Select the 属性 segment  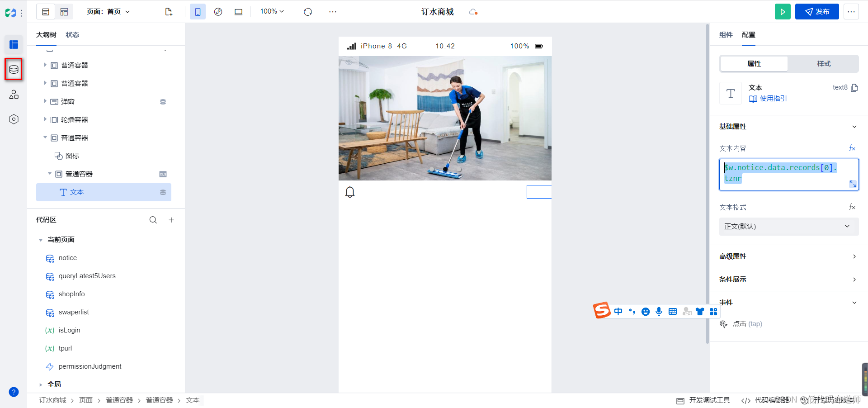click(754, 64)
